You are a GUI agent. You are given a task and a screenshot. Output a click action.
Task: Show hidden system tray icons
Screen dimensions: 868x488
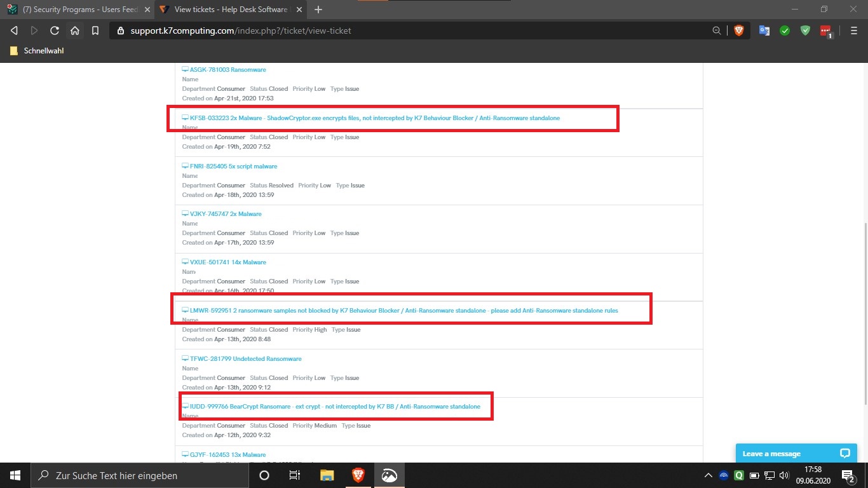coord(709,475)
